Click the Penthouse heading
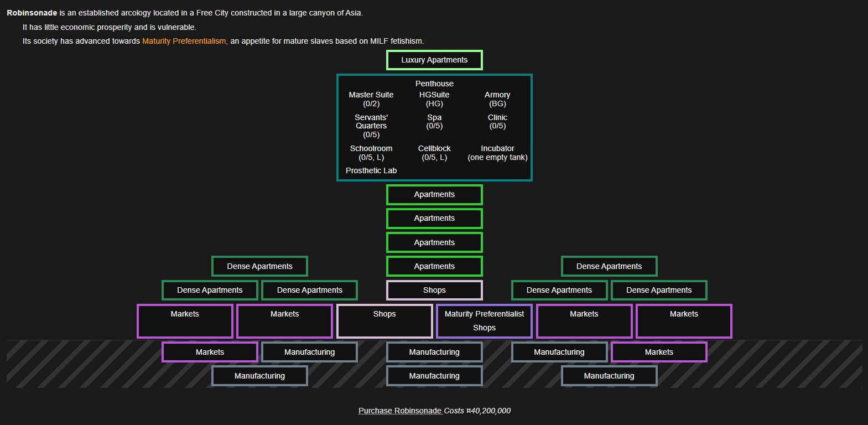 coord(434,84)
